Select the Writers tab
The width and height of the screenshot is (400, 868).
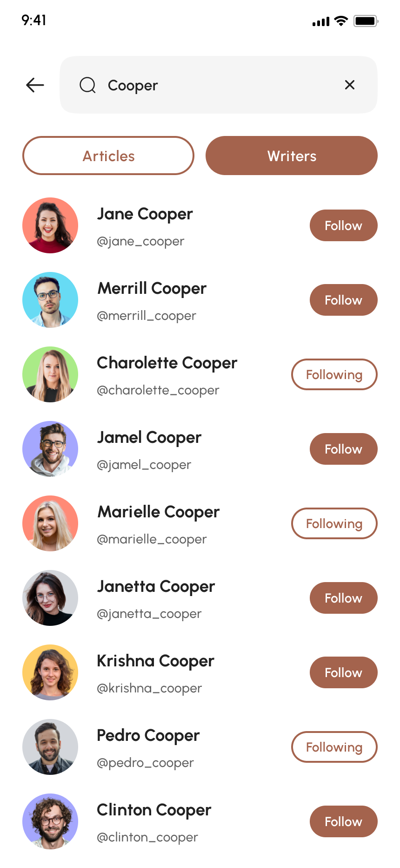tap(292, 156)
